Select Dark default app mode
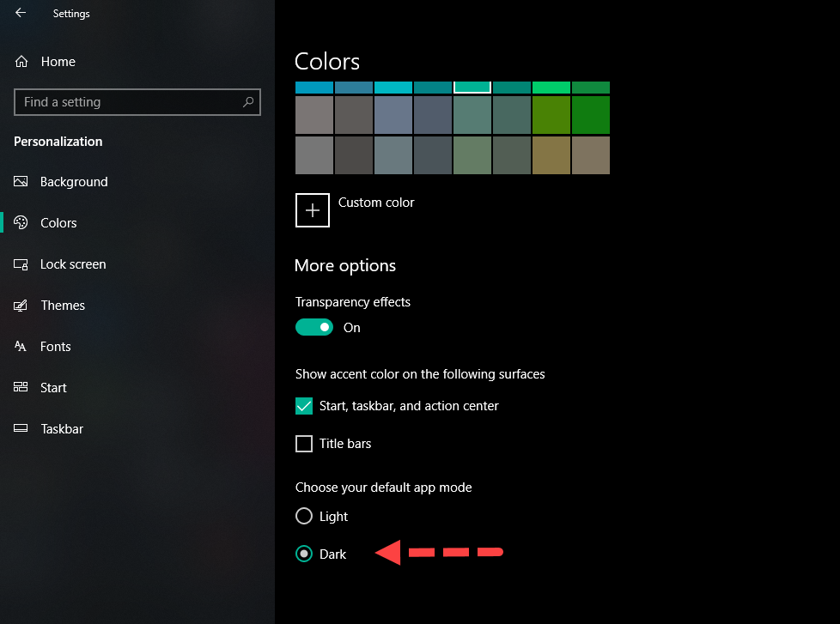This screenshot has width=840, height=624. tap(304, 554)
